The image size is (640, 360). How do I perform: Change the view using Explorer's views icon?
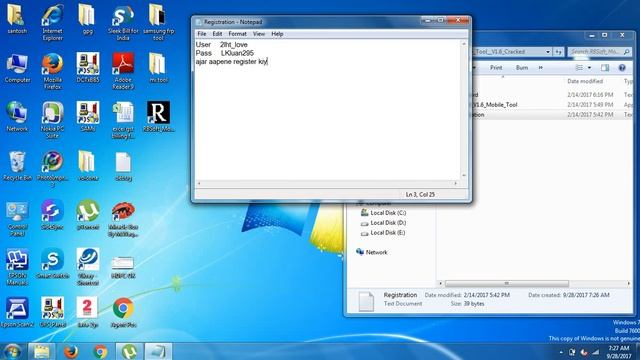[x=579, y=68]
